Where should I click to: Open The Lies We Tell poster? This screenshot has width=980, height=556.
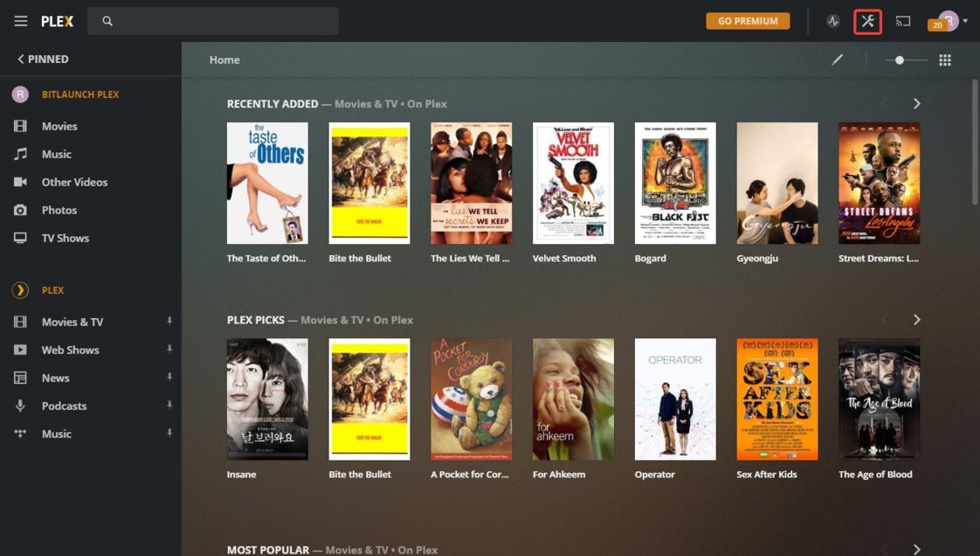(x=472, y=183)
